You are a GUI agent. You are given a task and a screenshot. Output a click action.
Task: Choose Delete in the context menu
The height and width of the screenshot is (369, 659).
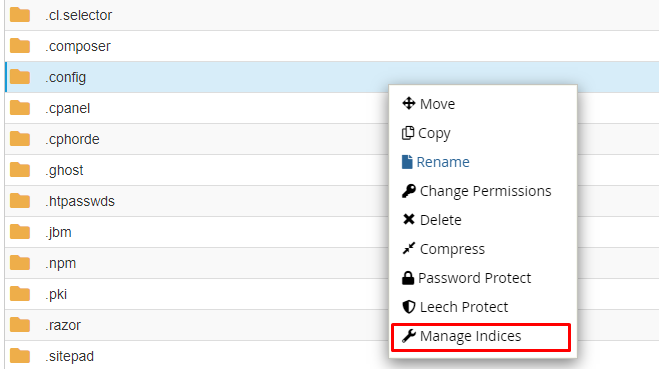point(440,220)
